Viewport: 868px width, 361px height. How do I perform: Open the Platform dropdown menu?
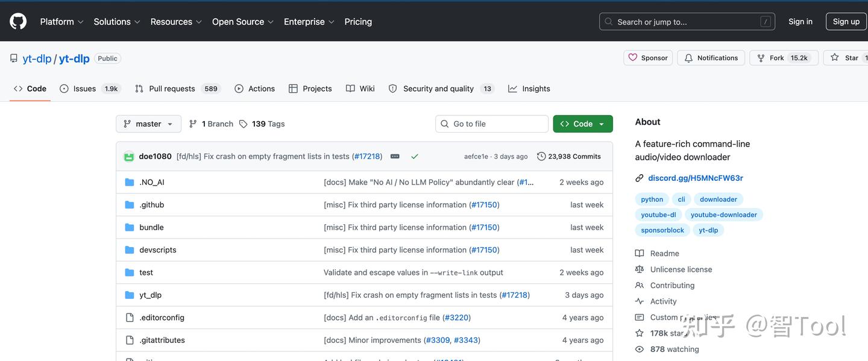coord(61,22)
